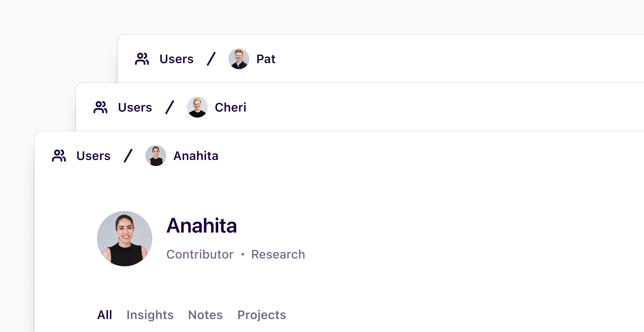This screenshot has width=644, height=332.
Task: Select the Anahita breadcrumb label
Action: coord(196,155)
